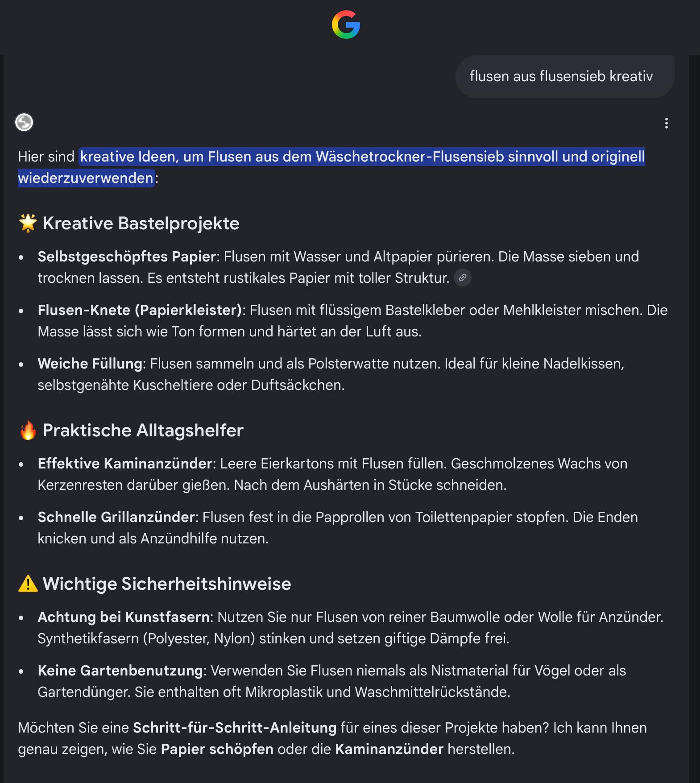Screen dimensions: 700x783
Task: Open the three-dot options menu
Action: click(666, 123)
